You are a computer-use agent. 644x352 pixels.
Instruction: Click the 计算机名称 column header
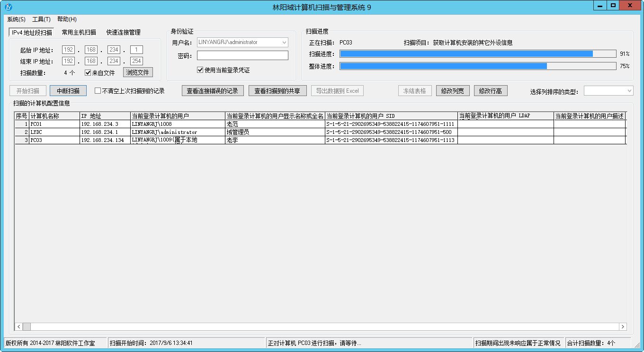pyautogui.click(x=54, y=116)
